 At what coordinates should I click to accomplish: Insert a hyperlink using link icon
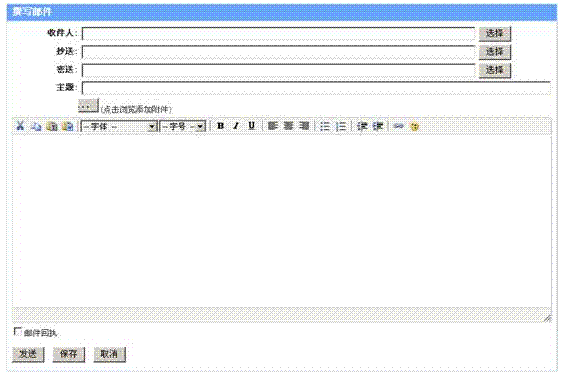pos(399,126)
